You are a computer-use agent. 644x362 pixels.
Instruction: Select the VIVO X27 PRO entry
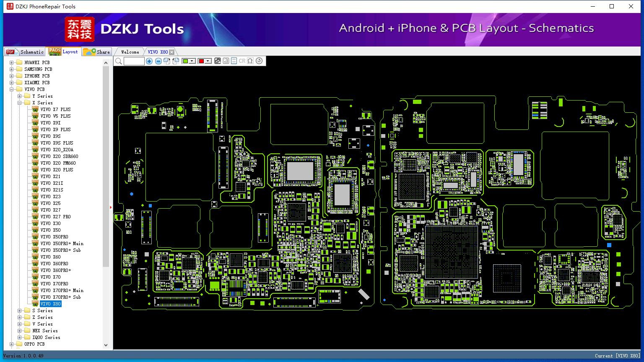point(55,217)
